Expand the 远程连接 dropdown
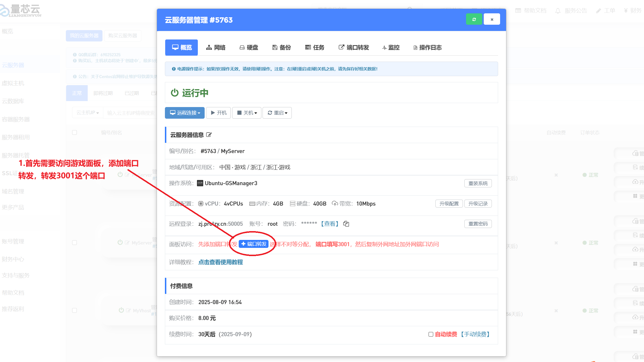This screenshot has width=644, height=362. 185,113
